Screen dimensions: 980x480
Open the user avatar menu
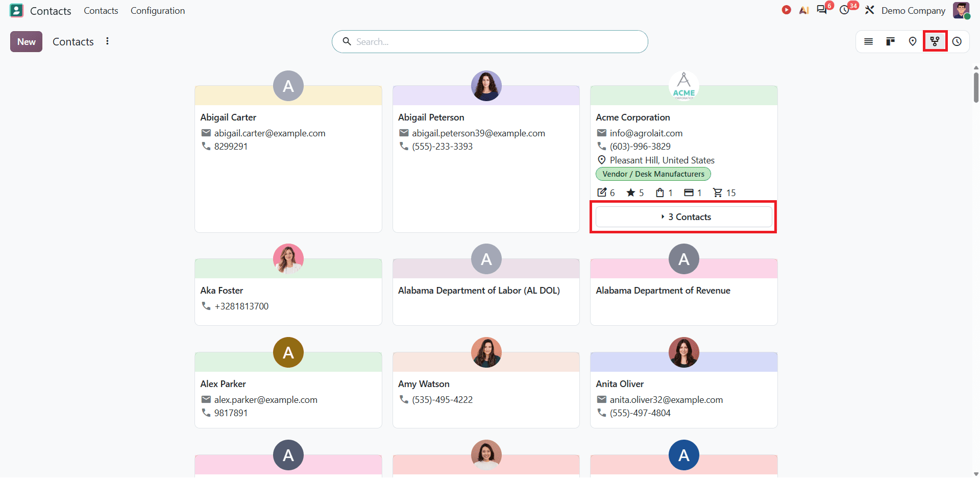[961, 10]
